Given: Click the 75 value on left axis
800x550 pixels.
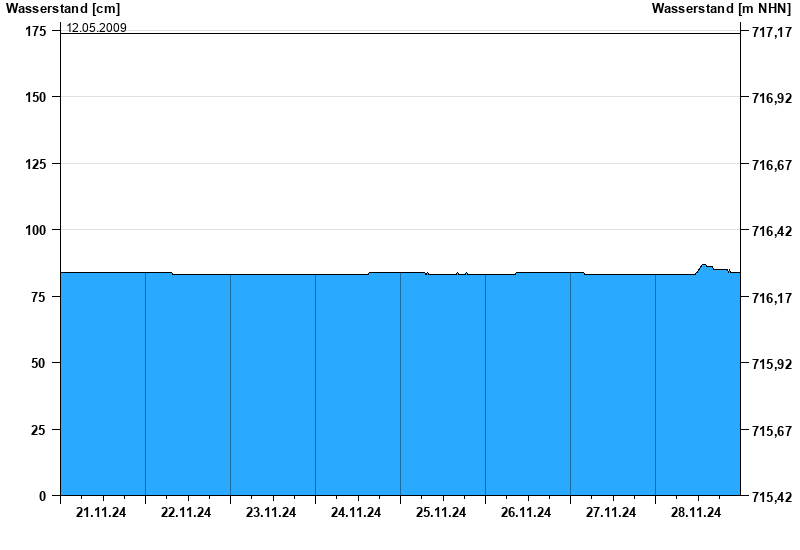Looking at the screenshot, I should click(38, 297).
